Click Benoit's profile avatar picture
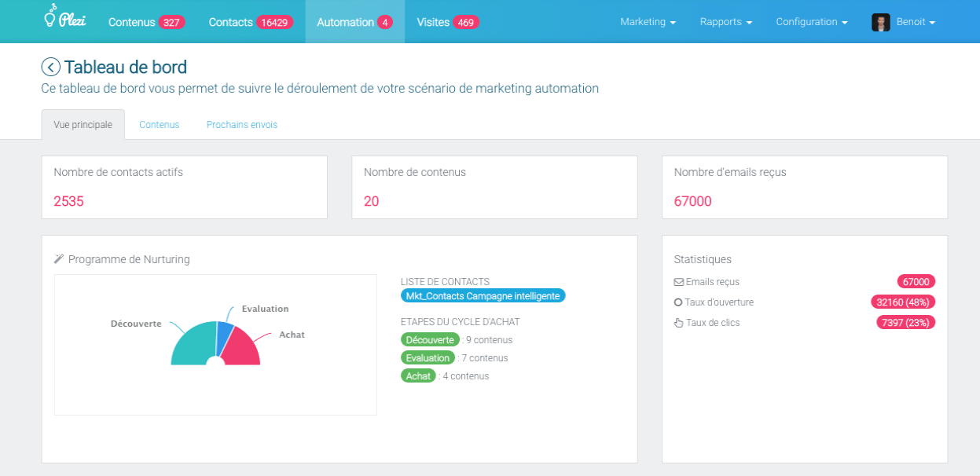 pos(880,22)
